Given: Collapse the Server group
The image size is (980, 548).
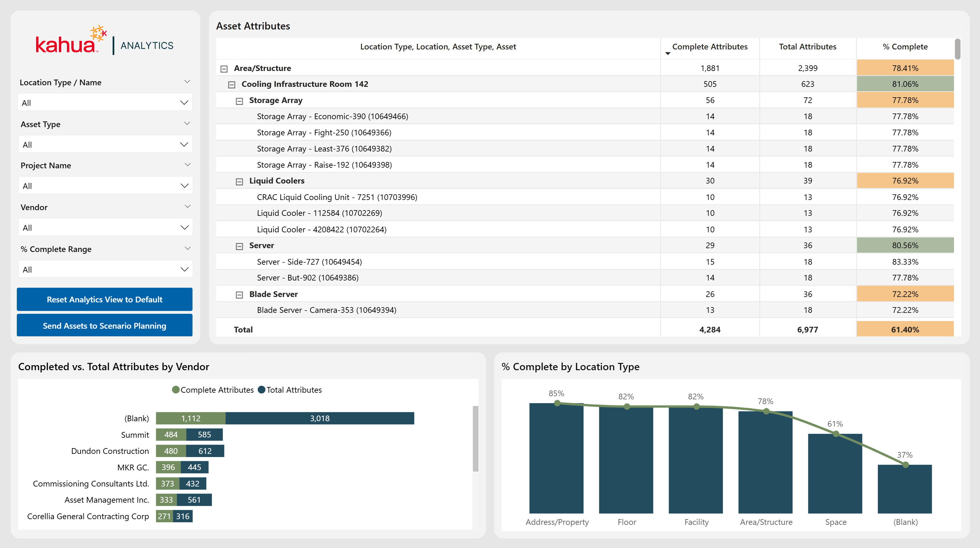Looking at the screenshot, I should click(239, 247).
